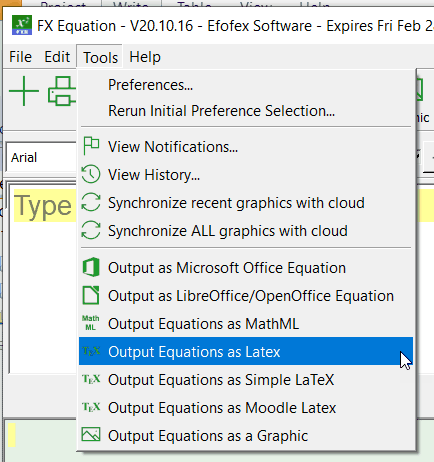Open View Notifications...
Screen dimensions: 434x462
[x=246, y=147]
